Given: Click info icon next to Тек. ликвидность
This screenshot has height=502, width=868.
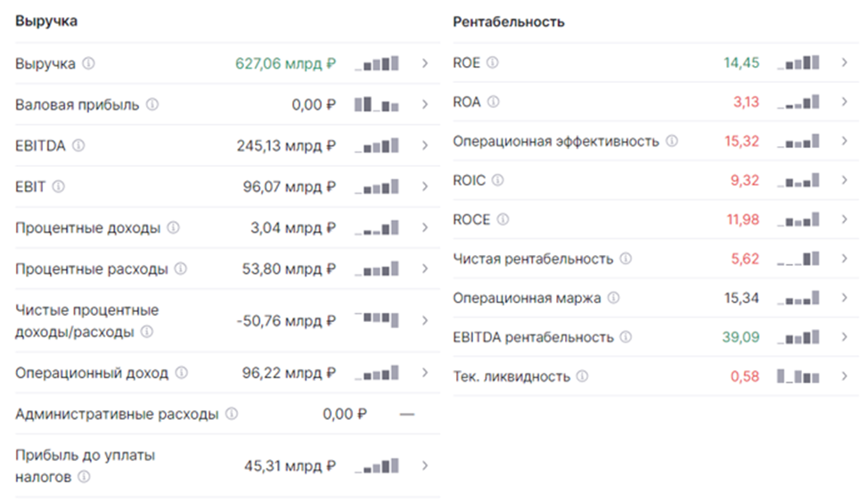Looking at the screenshot, I should (582, 376).
